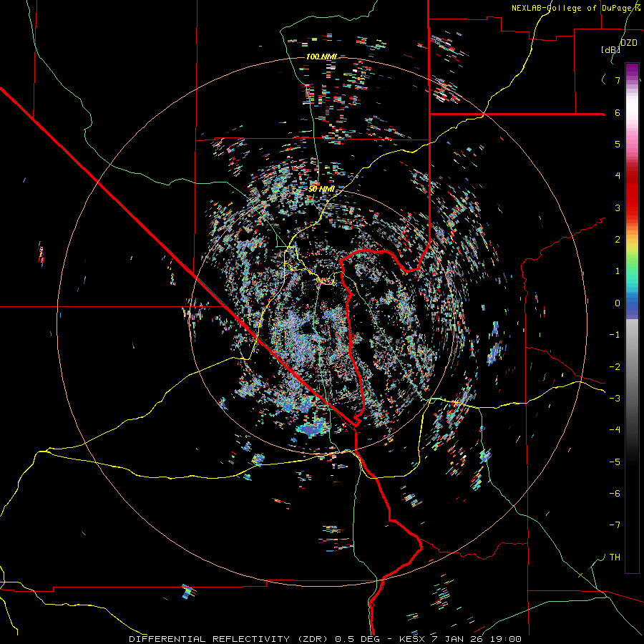This screenshot has height=644, width=644.
Task: Click the positive 7 value at the scale top
Action: click(x=618, y=80)
